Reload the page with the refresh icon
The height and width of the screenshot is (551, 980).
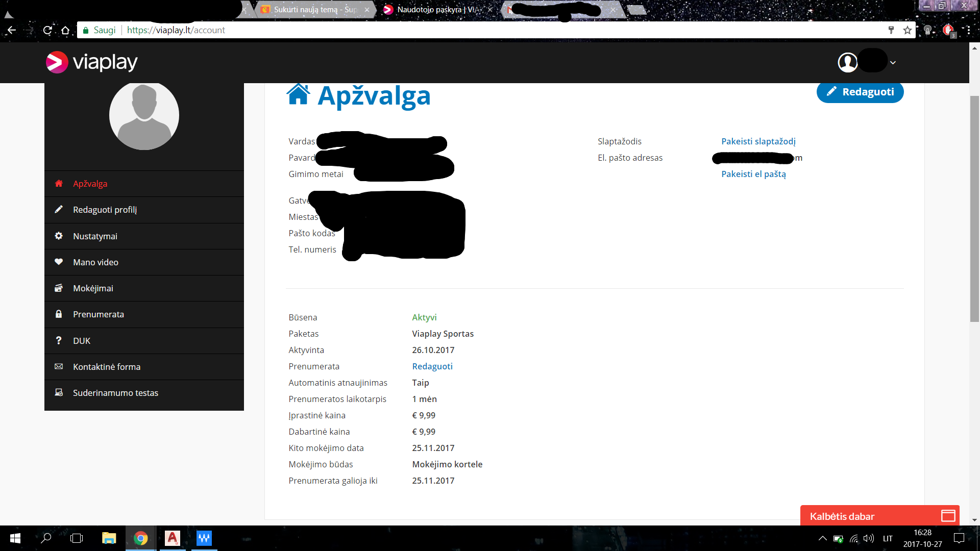click(47, 30)
